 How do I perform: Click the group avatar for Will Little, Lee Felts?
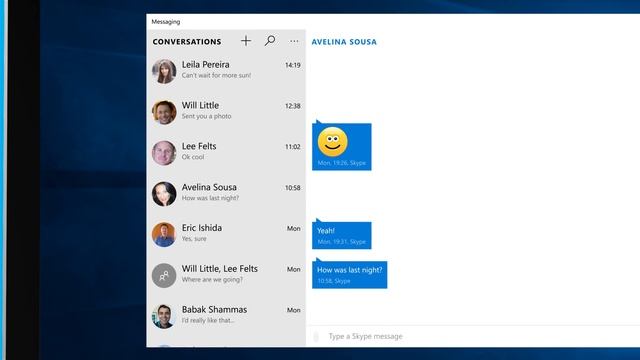164,275
